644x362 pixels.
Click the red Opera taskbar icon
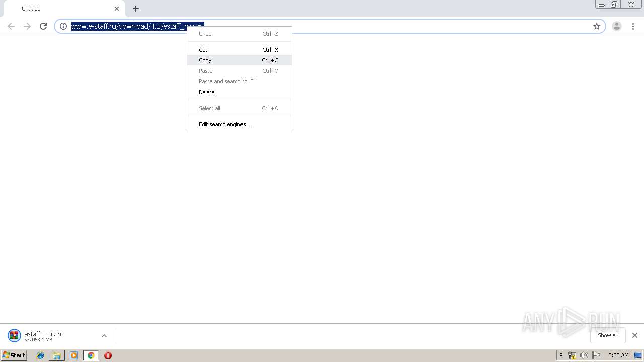(108, 355)
